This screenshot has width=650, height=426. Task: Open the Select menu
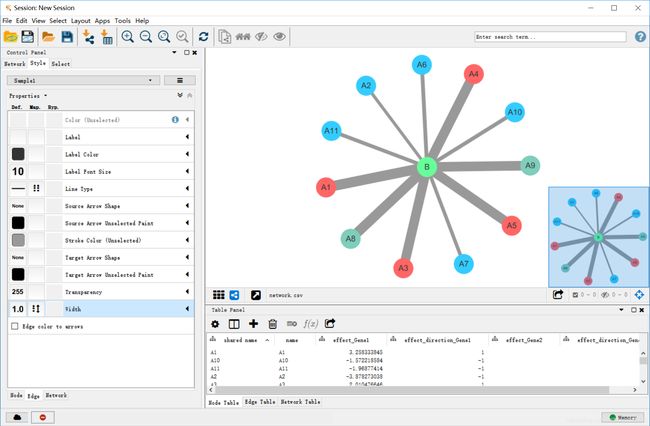point(58,21)
